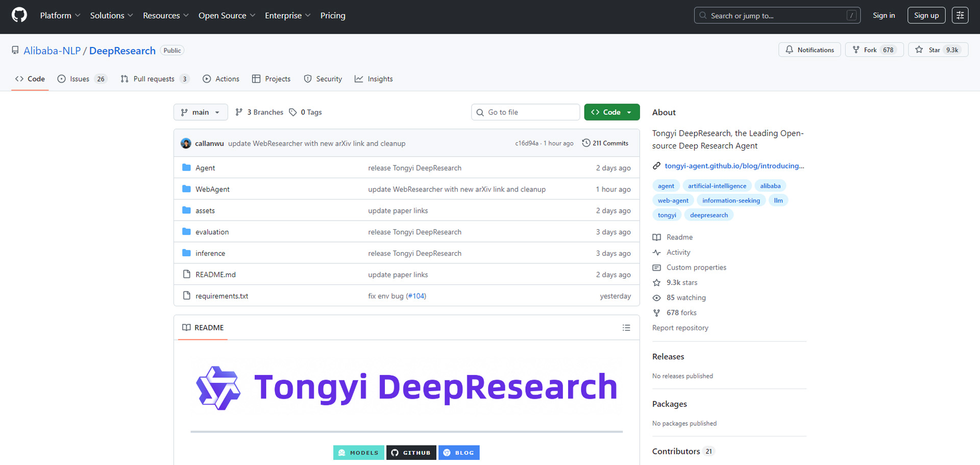The height and width of the screenshot is (465, 980).
Task: Open the callanwu author link
Action: pos(209,143)
